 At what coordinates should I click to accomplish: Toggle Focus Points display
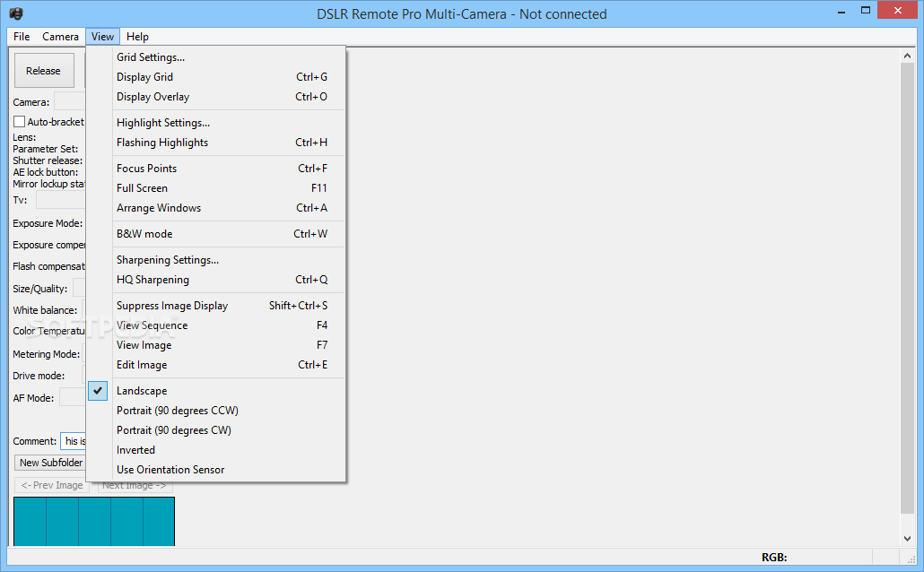pos(215,169)
